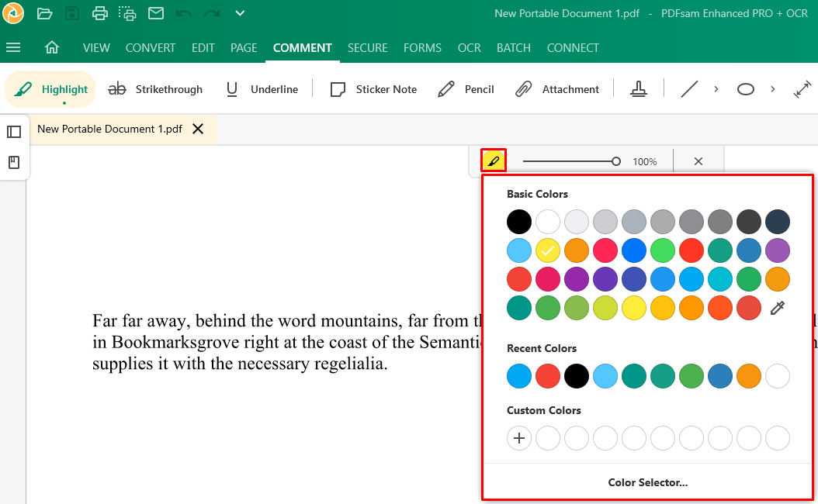
Task: Select the Strikethrough tool
Action: (155, 88)
